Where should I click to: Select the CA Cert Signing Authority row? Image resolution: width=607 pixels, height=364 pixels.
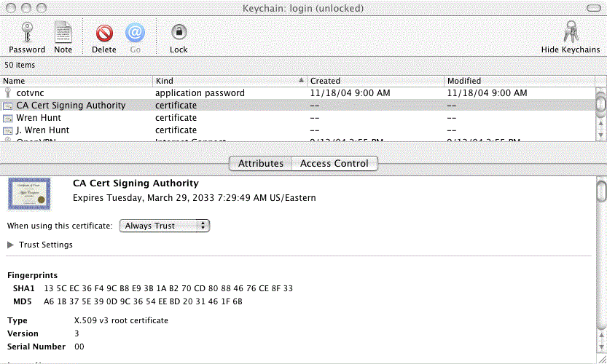(73, 106)
